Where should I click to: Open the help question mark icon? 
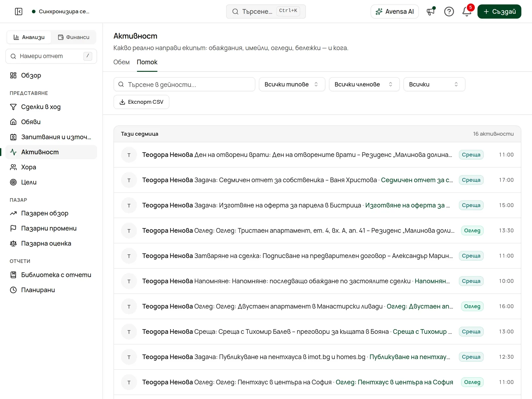pyautogui.click(x=449, y=12)
